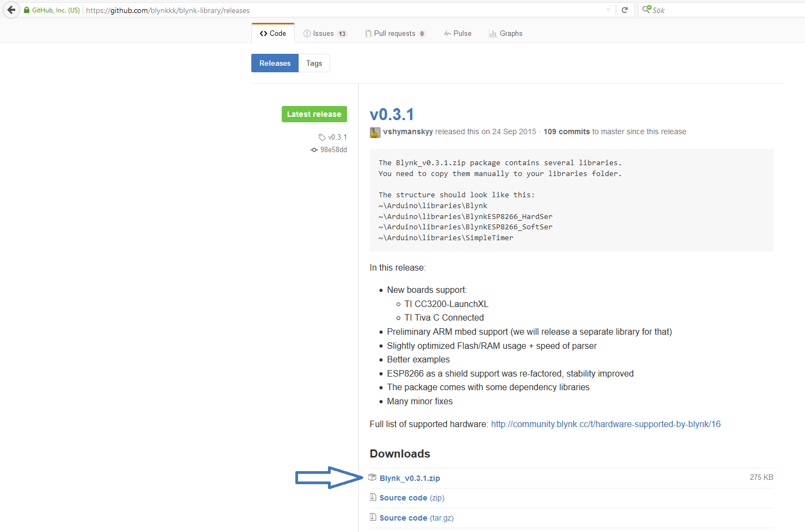Viewport: 805px width, 532px height.
Task: Open the address bar history dropdown arrow
Action: click(x=608, y=10)
